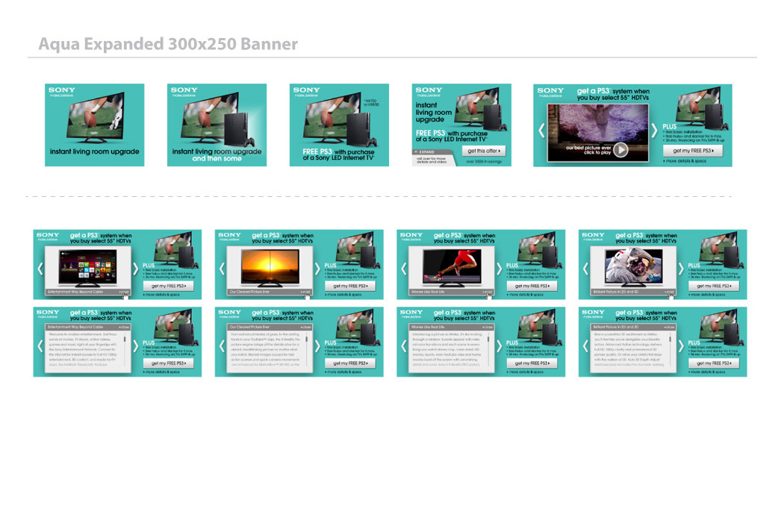Click banner reading 'and then some'

217,125
